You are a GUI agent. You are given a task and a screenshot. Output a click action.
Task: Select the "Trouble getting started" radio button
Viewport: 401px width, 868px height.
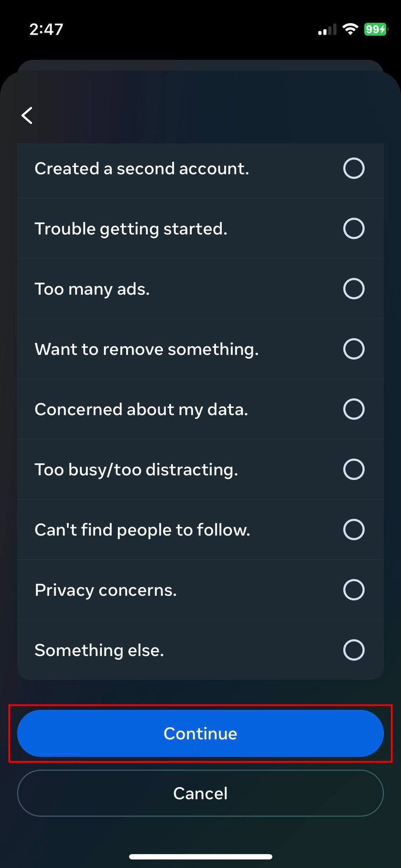pos(354,229)
